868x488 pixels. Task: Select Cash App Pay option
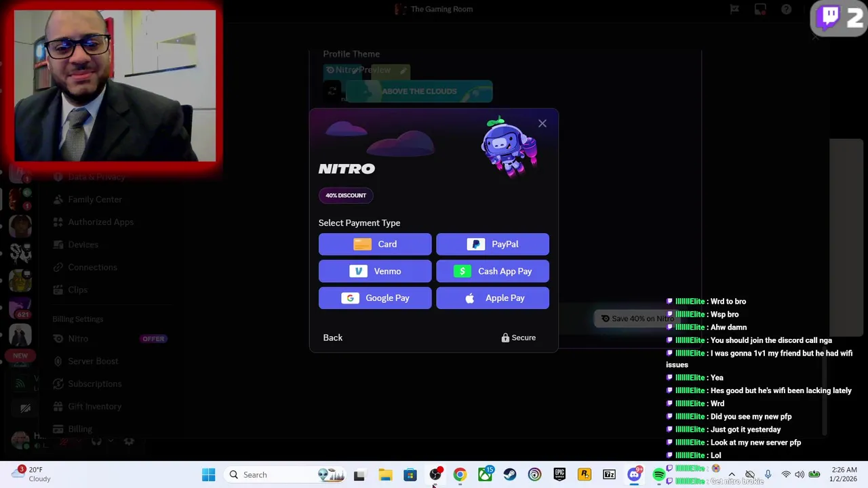[492, 271]
